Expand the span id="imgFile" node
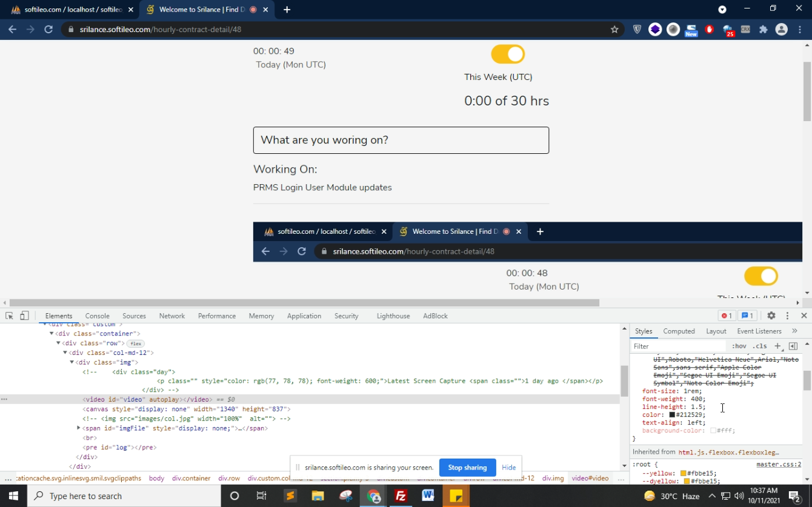 [79, 428]
